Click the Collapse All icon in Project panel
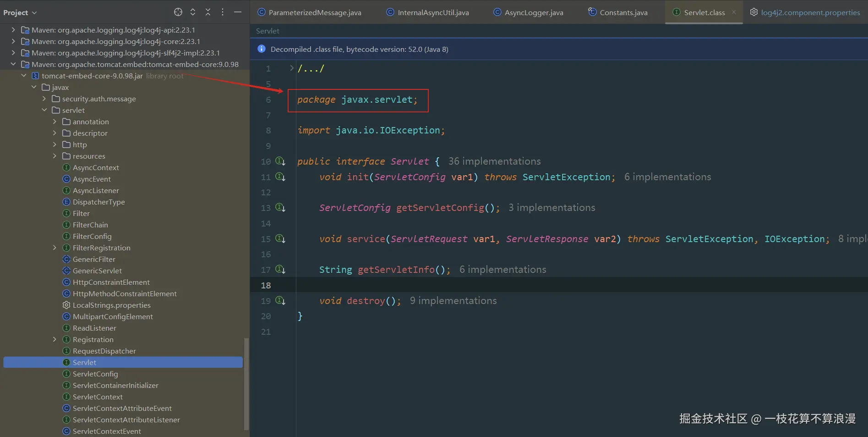This screenshot has width=868, height=437. 208,12
